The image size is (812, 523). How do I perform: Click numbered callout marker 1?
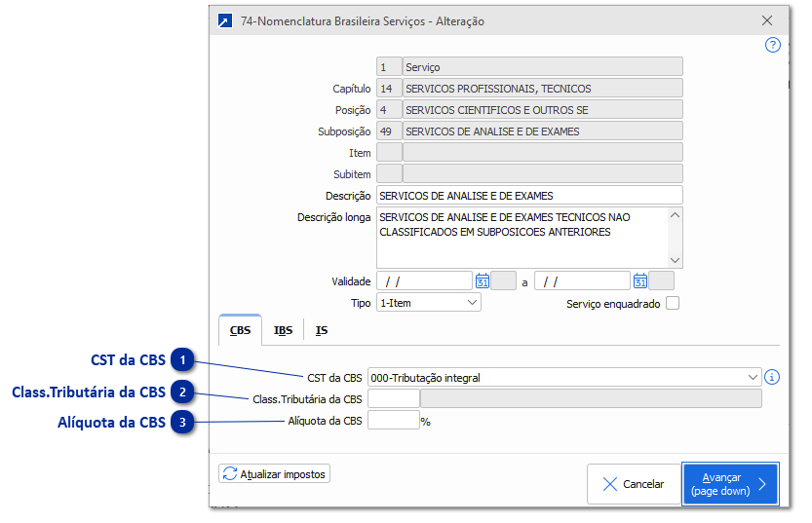pyautogui.click(x=183, y=360)
